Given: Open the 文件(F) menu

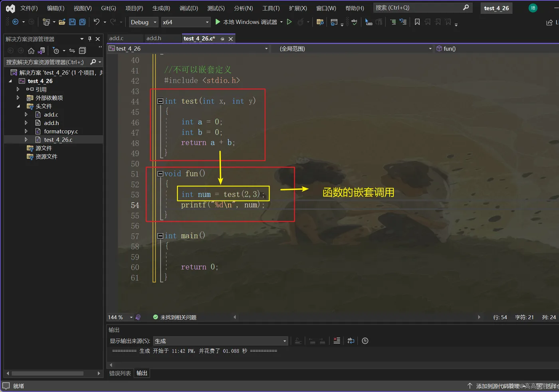Looking at the screenshot, I should tap(29, 8).
